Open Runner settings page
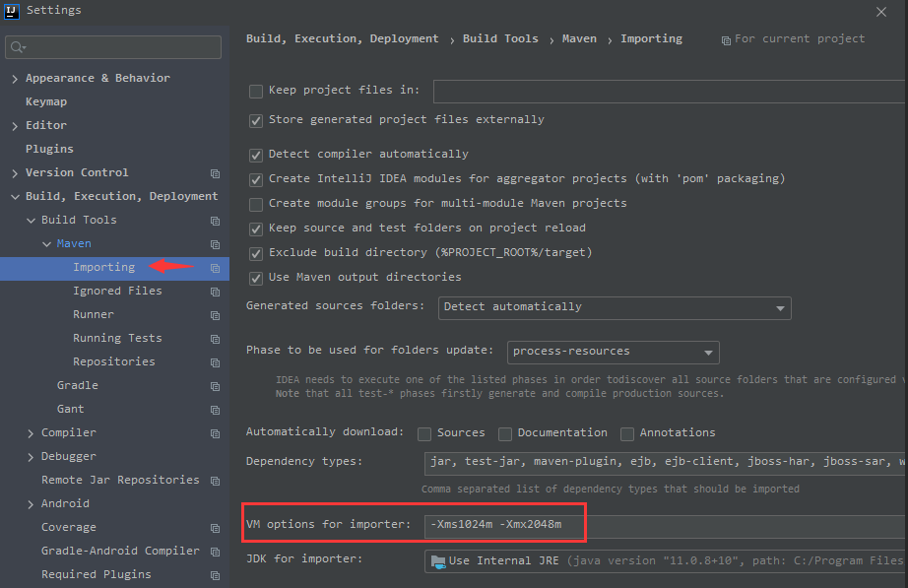The image size is (908, 588). [x=94, y=314]
